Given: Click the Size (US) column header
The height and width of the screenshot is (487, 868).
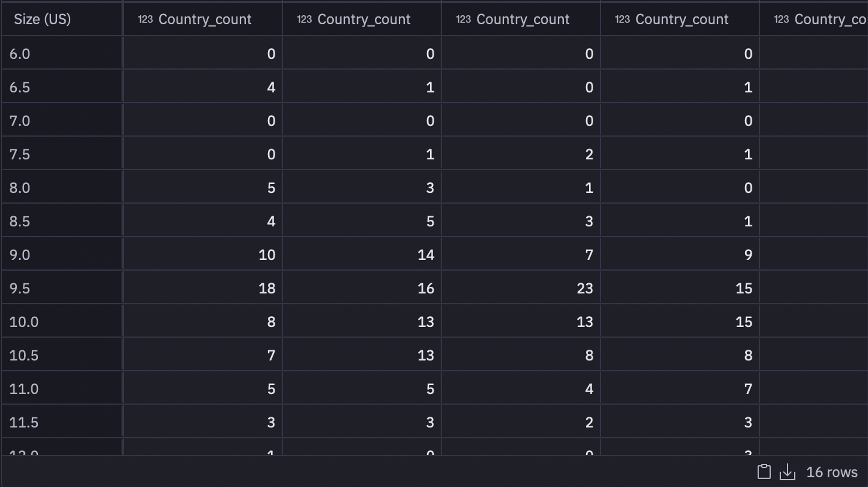Looking at the screenshot, I should pyautogui.click(x=42, y=19).
